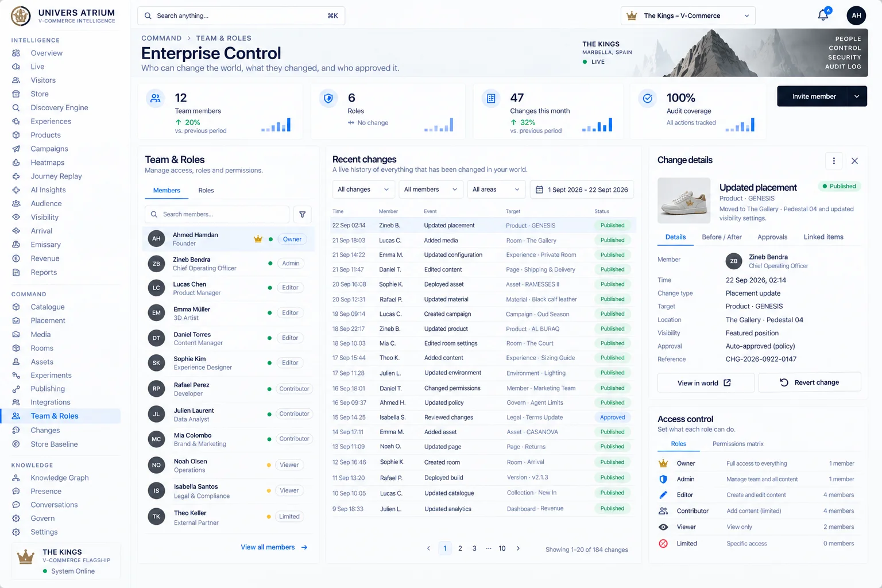
Task: Open AI Insights in sidebar
Action: coord(48,190)
